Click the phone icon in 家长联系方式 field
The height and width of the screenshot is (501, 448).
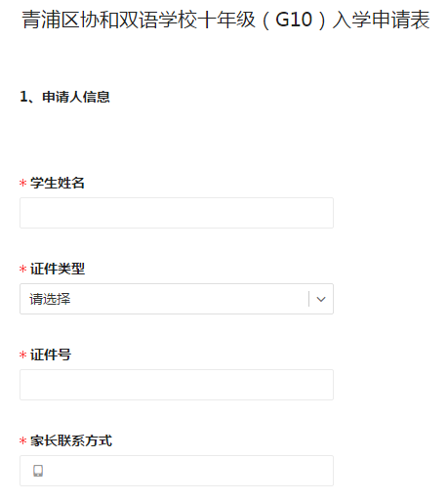pos(38,471)
